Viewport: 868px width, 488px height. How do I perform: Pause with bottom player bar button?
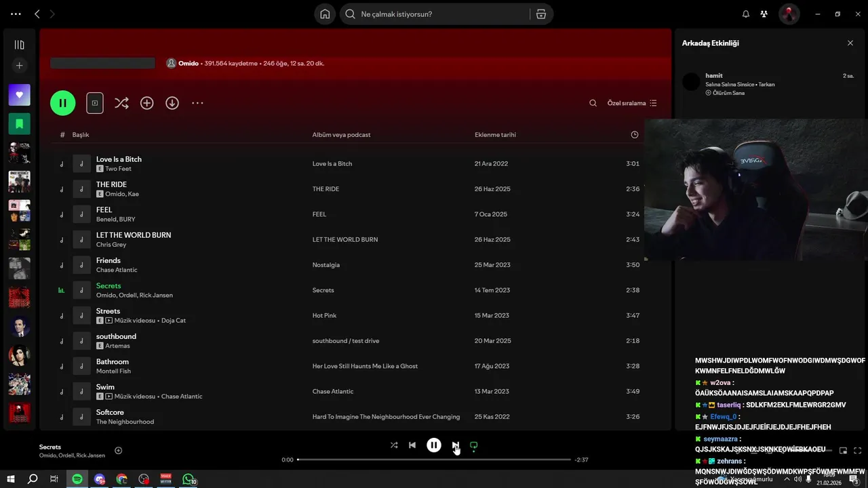tap(434, 445)
